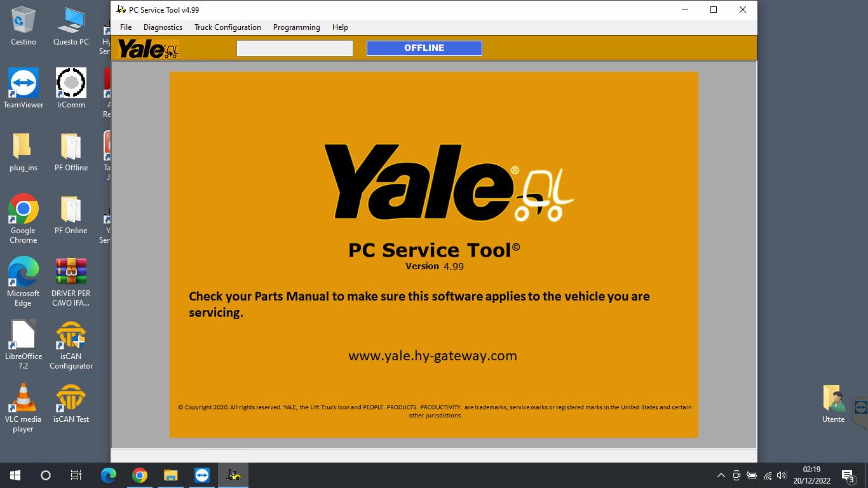This screenshot has height=488, width=868.
Task: Select the isCAN Configurator shortcut
Action: point(71,344)
